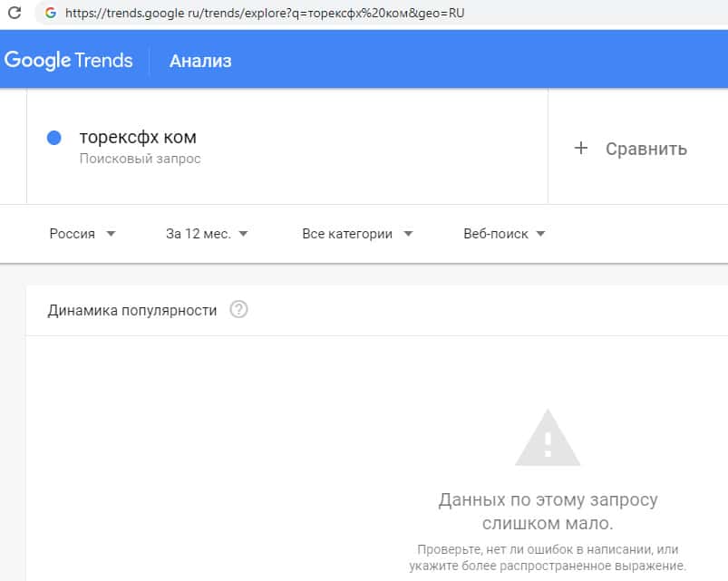The image size is (728, 581).
Task: Expand the За 12 мес. time range
Action: coord(207,233)
